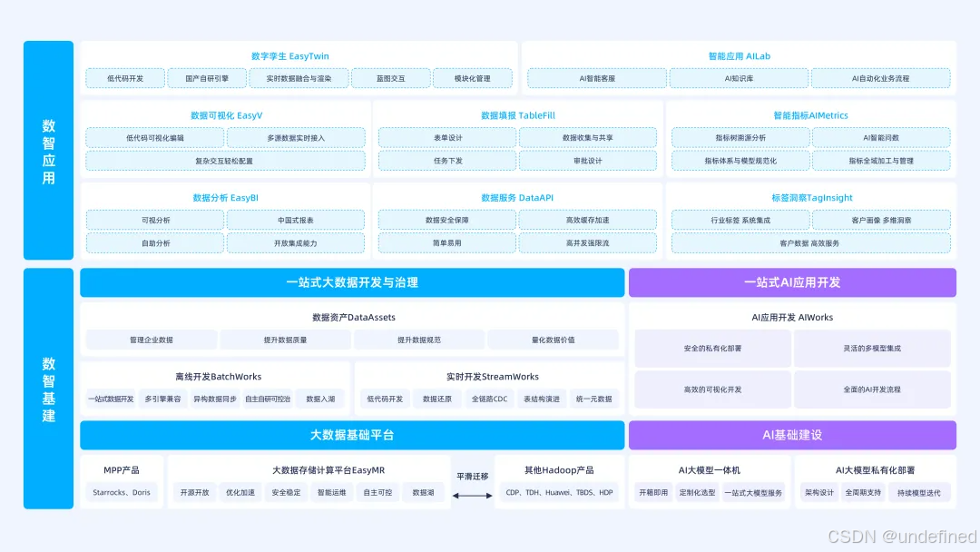980x552 pixels.
Task: Click the 大数据基础平台 blue banner
Action: point(352,435)
